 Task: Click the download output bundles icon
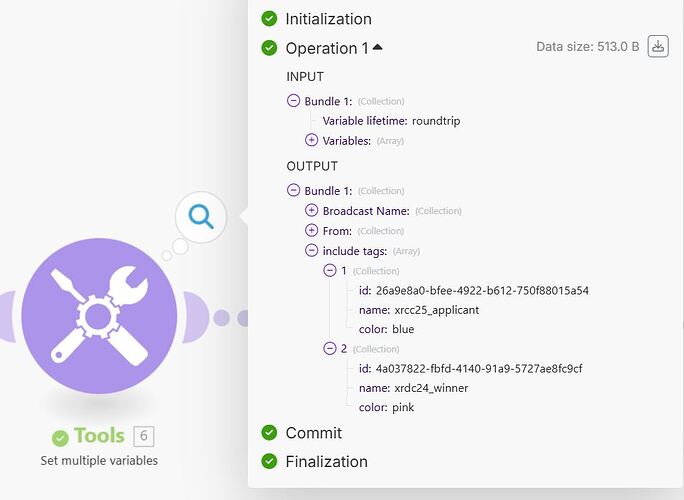click(658, 46)
